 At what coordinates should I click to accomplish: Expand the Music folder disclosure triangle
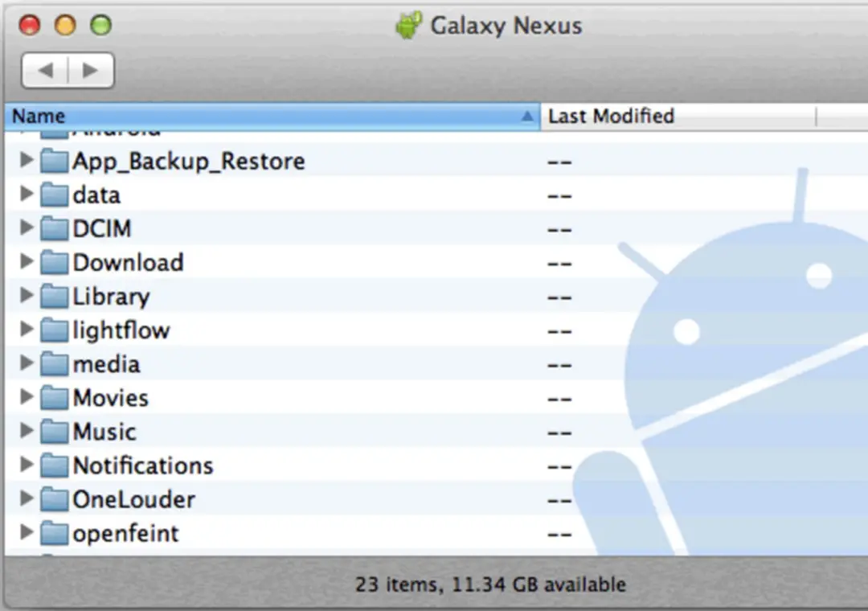pos(26,430)
